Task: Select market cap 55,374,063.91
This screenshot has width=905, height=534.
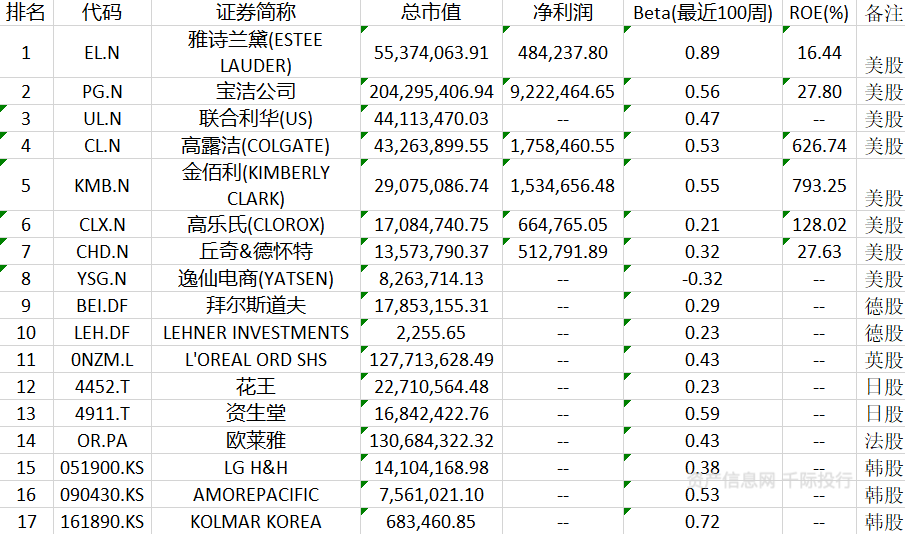Action: pyautogui.click(x=431, y=53)
